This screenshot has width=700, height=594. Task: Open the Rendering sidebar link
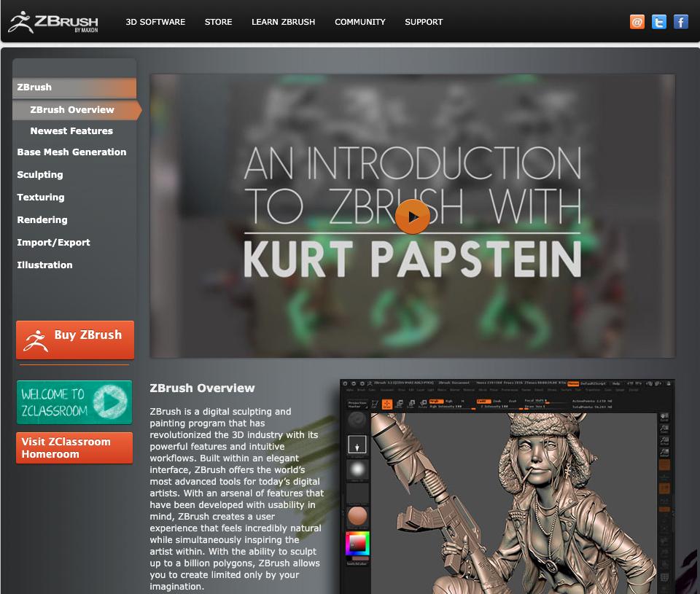point(42,219)
